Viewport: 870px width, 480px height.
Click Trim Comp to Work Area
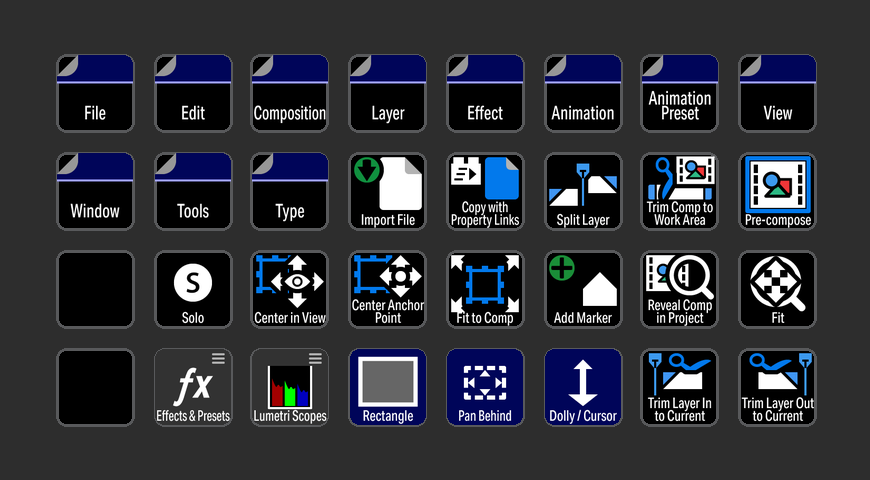[x=680, y=191]
